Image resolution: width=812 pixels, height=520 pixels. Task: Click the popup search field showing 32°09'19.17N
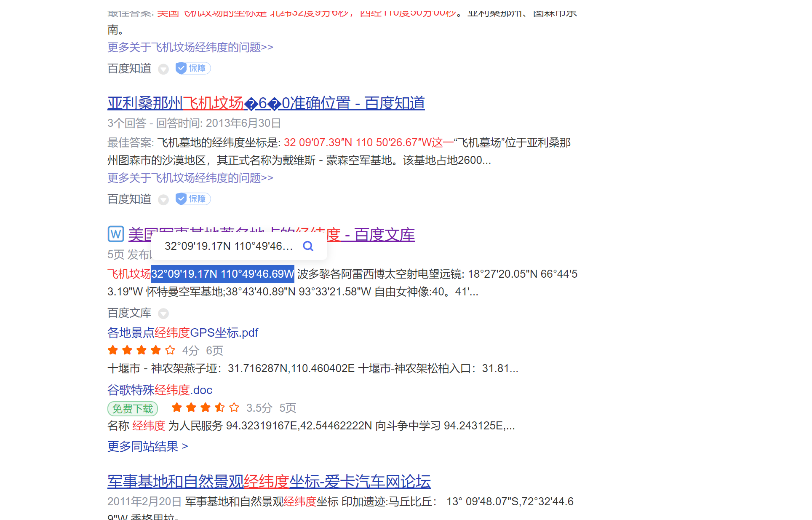(228, 246)
